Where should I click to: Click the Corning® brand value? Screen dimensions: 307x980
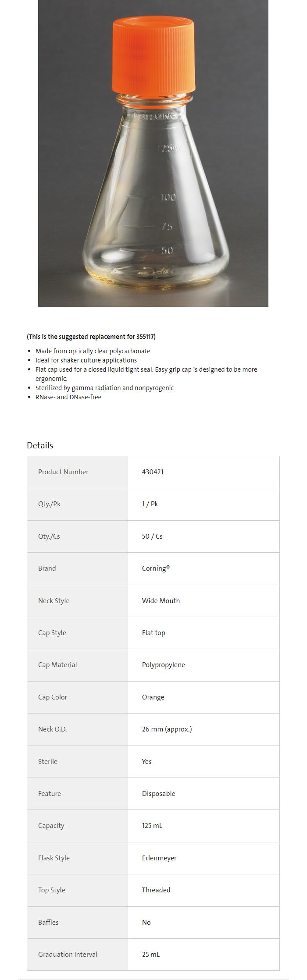[x=156, y=568]
